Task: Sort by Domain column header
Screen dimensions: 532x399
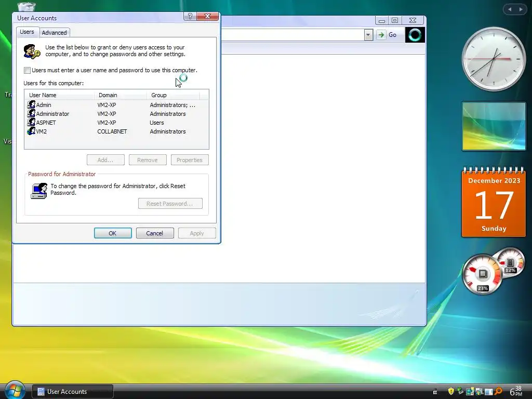Action: pos(120,95)
